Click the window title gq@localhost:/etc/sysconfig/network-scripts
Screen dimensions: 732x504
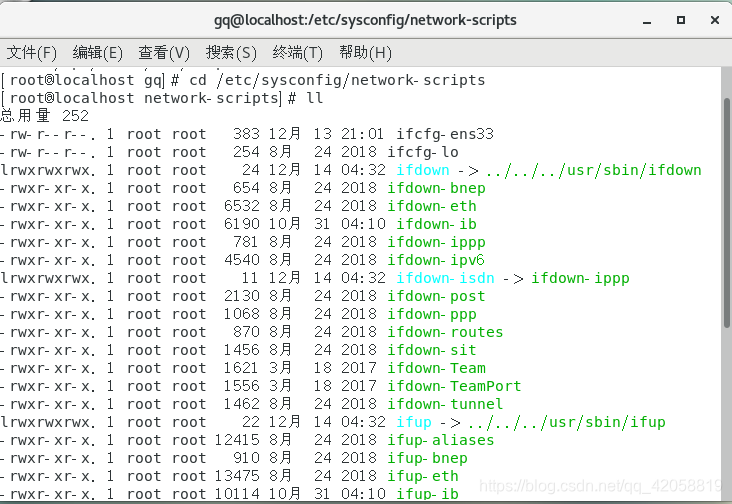tap(365, 21)
